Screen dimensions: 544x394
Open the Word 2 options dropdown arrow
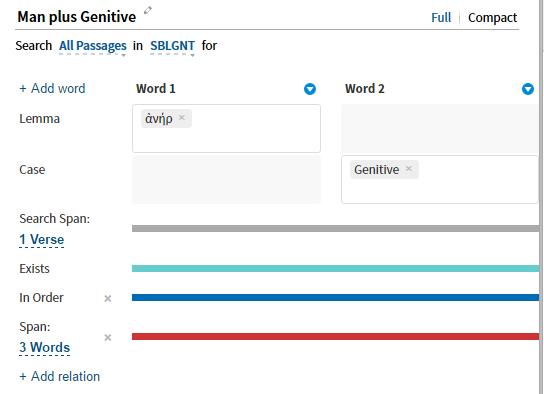click(528, 89)
